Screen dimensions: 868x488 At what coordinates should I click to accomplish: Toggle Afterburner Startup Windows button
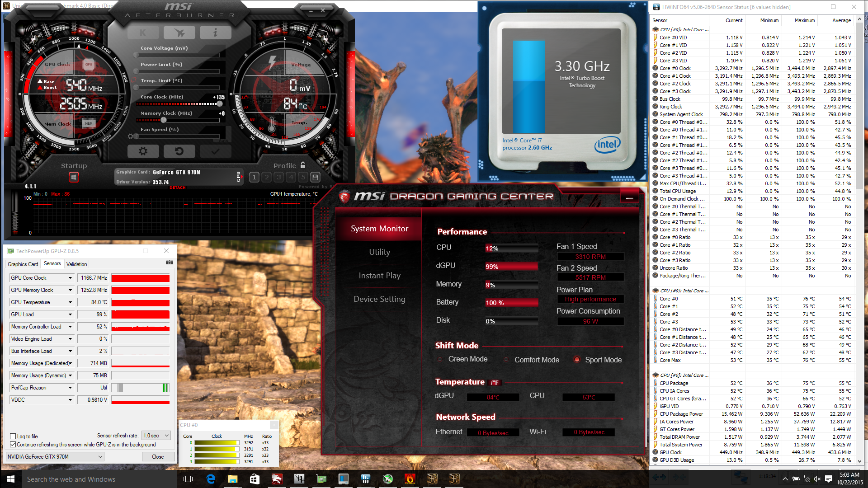(74, 177)
